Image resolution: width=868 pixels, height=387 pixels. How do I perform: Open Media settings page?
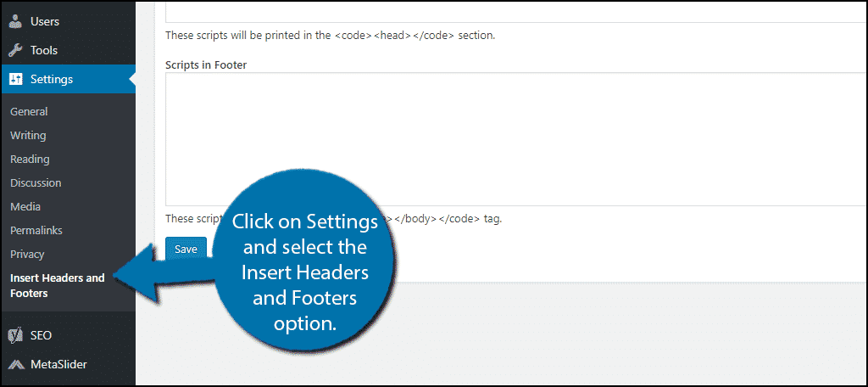point(25,207)
